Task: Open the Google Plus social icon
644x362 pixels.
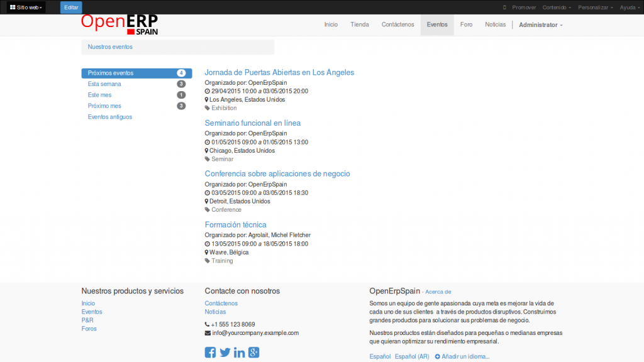Action: pos(254,352)
